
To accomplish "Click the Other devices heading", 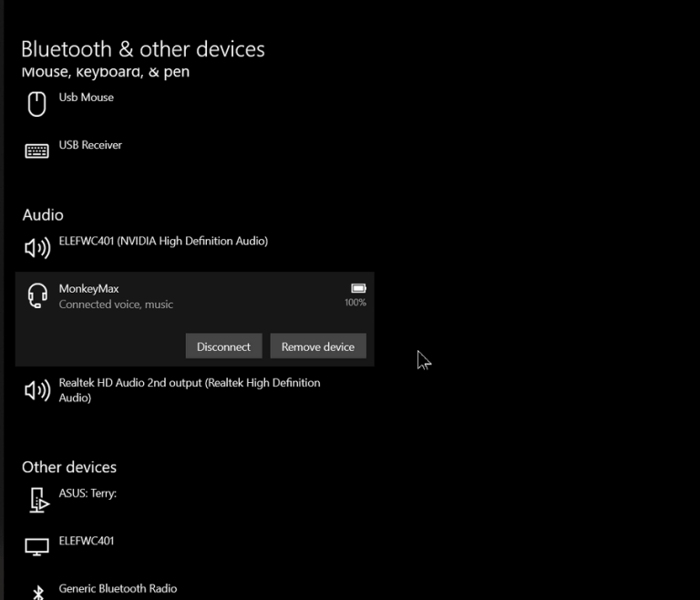I will click(x=69, y=467).
